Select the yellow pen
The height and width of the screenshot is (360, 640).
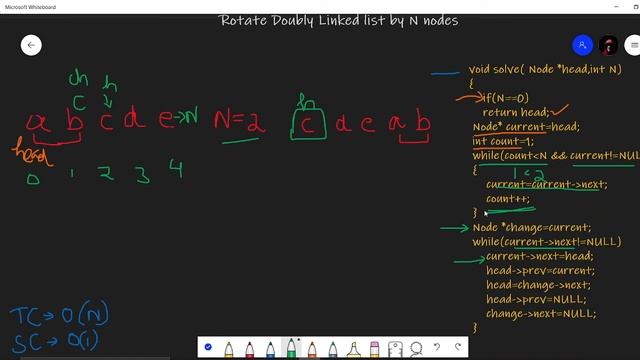tap(229, 349)
